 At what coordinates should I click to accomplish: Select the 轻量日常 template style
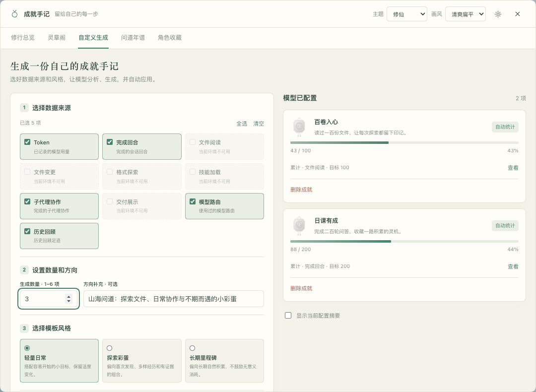point(59,361)
